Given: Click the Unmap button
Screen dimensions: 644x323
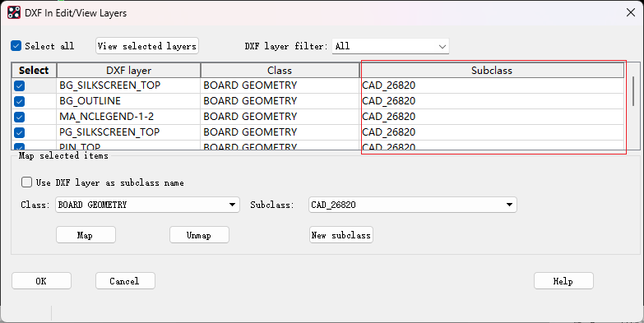Looking at the screenshot, I should click(x=199, y=235).
